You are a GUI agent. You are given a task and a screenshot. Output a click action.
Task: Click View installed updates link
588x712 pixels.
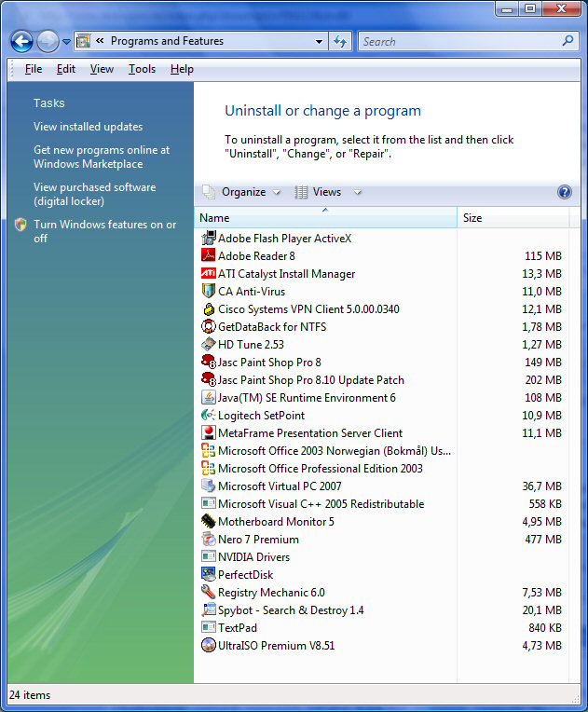(x=89, y=127)
